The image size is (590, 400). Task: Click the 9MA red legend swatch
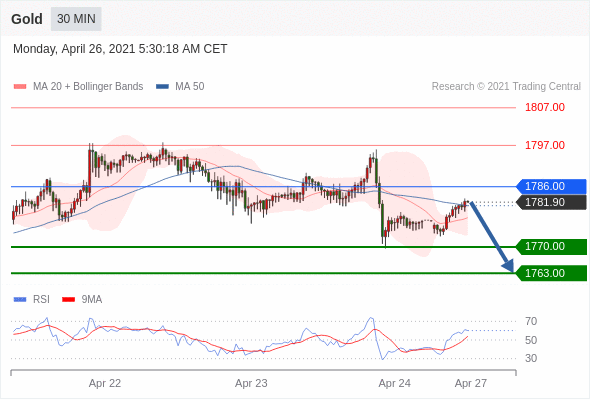(x=68, y=300)
